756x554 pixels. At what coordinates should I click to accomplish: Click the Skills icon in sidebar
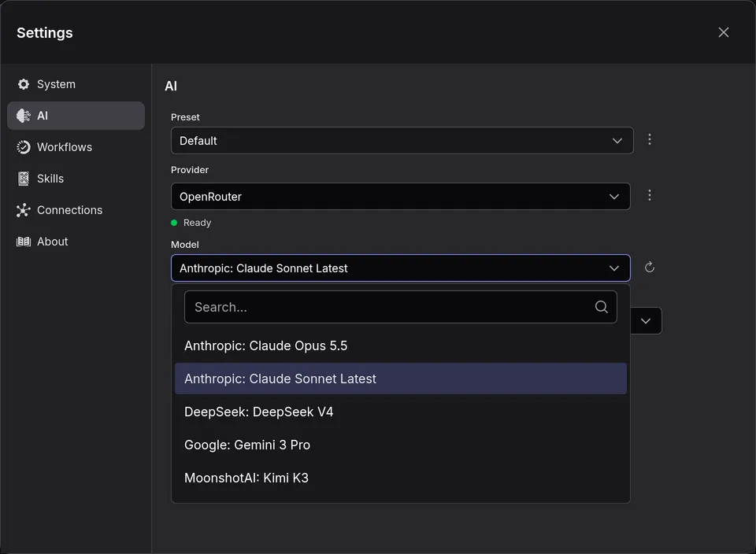tap(23, 179)
